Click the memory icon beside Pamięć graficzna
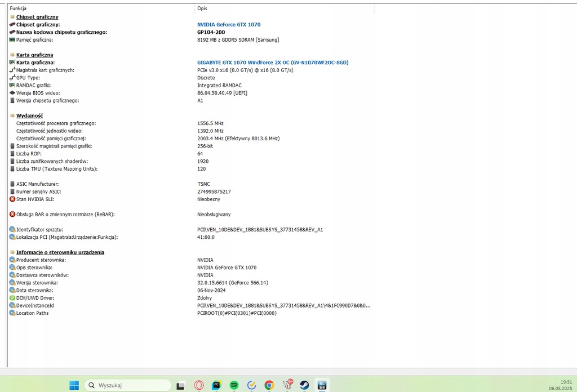Viewport: 577px width, 392px height. click(x=12, y=40)
